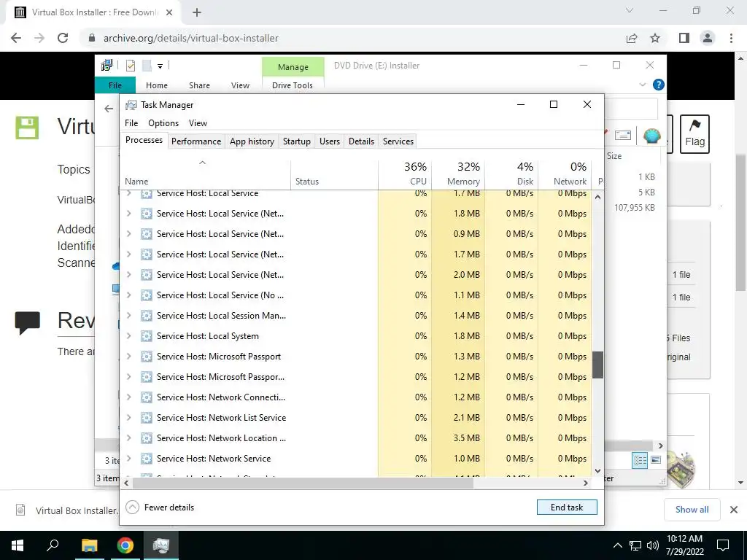Open Chrome side panel icon
Viewport: 747px width, 560px height.
[x=684, y=38]
